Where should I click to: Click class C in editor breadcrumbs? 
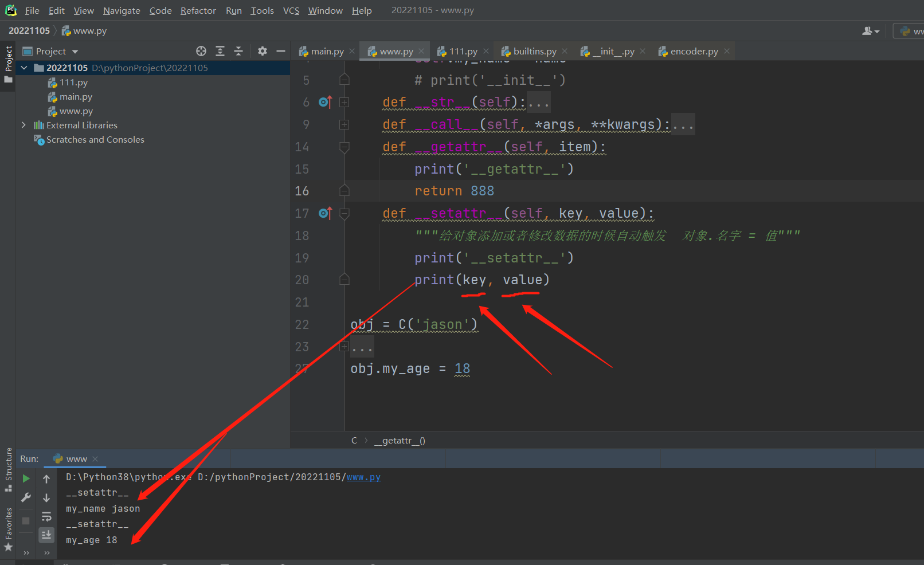tap(354, 441)
